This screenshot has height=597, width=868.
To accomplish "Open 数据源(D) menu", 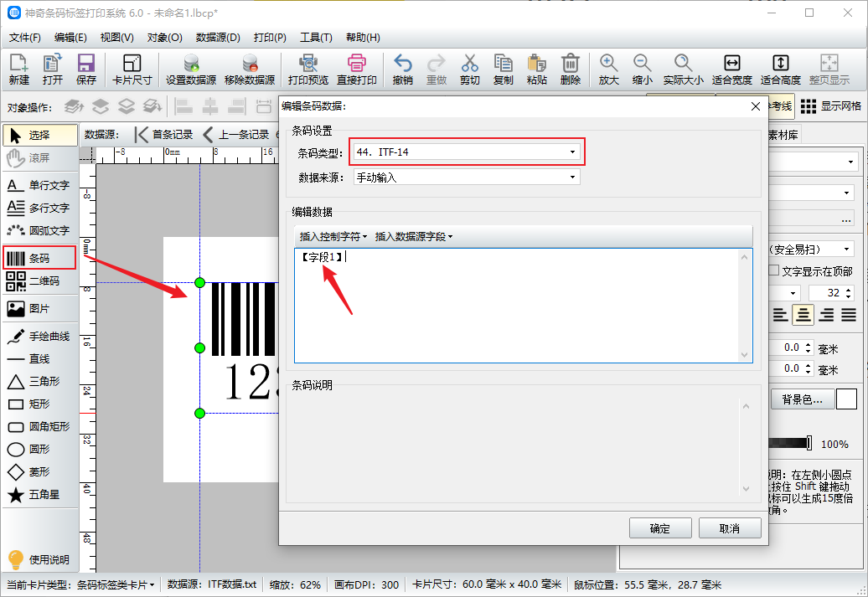I will tap(218, 38).
